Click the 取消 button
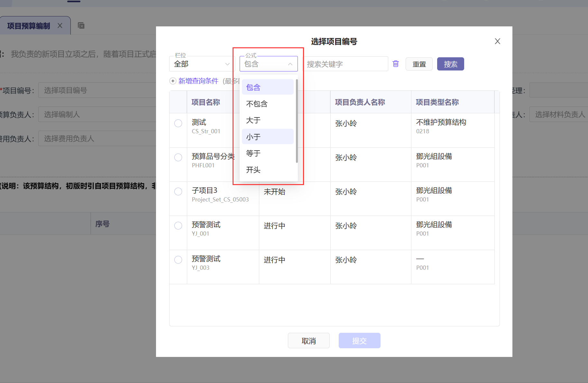Image resolution: width=588 pixels, height=383 pixels. (x=308, y=341)
